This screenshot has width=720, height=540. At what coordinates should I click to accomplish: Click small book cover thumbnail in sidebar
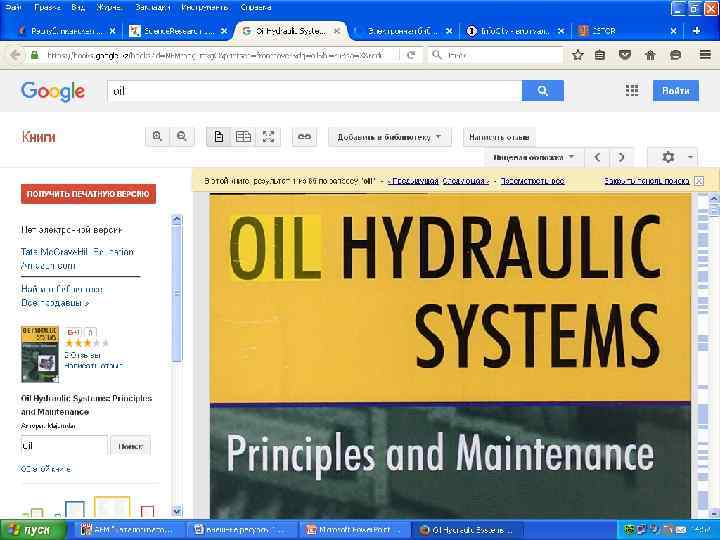point(40,354)
